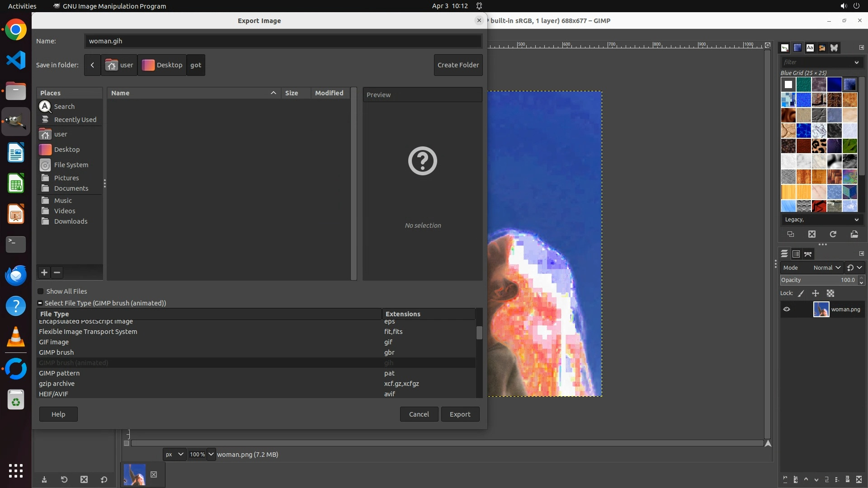Click the duplicate pattern icon
This screenshot has height=488, width=868.
pyautogui.click(x=791, y=234)
